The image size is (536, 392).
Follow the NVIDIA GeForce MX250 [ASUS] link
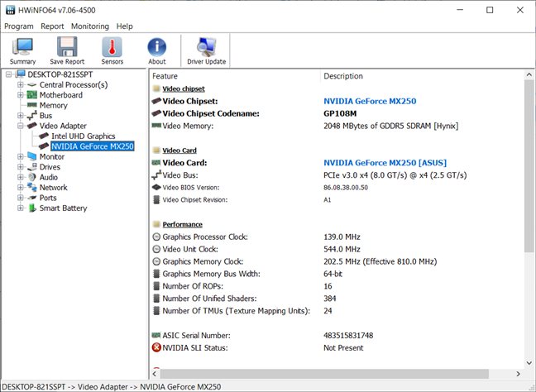tap(385, 163)
